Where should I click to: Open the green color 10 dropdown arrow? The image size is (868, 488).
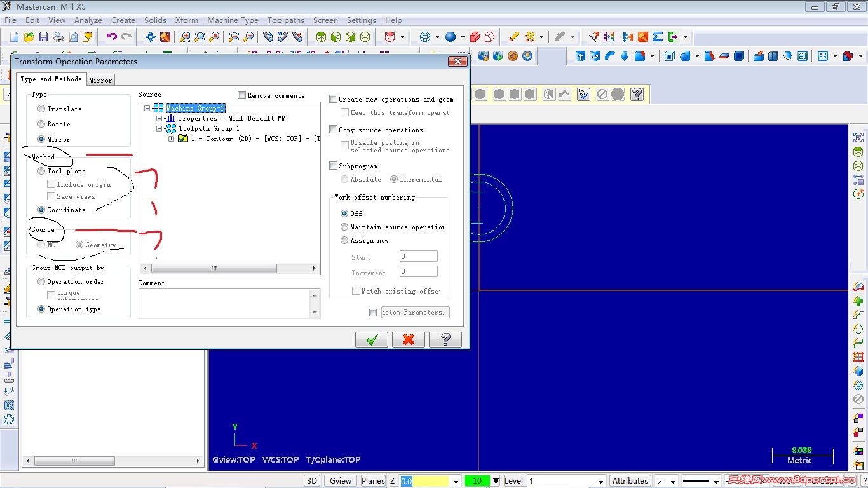click(496, 481)
